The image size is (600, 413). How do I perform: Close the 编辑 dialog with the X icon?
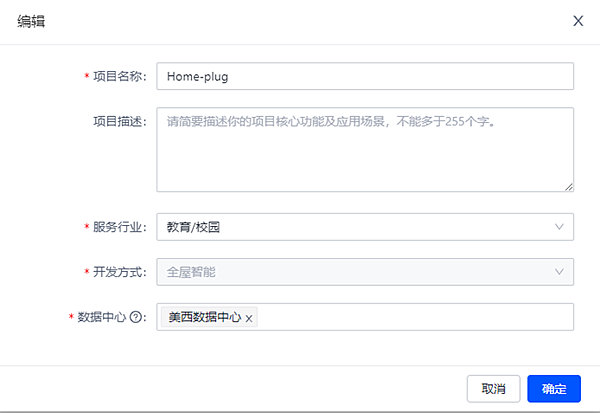tap(578, 21)
